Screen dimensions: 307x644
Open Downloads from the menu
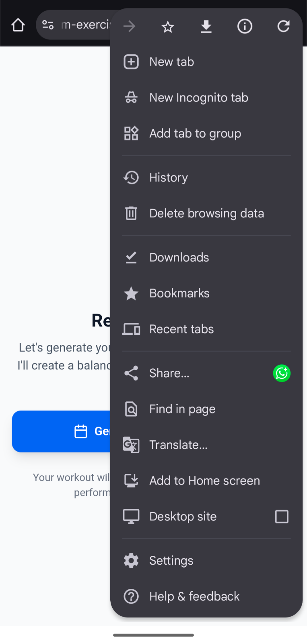pos(179,257)
